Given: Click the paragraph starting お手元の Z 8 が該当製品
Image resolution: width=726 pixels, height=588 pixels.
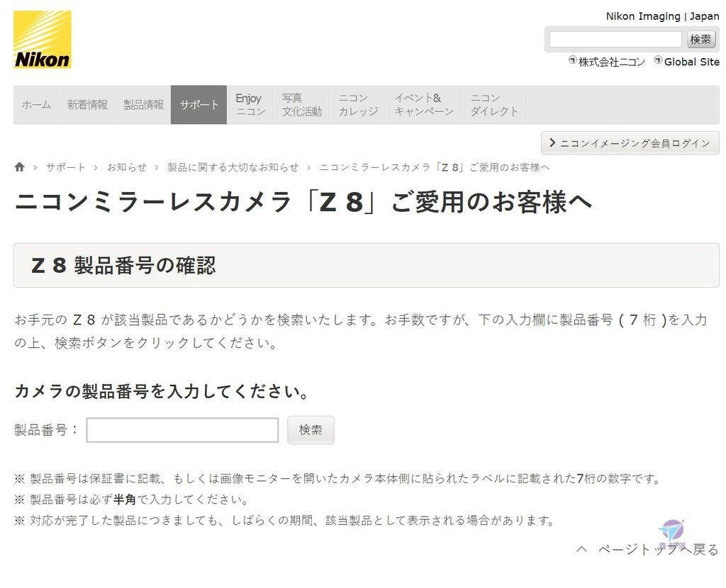Looking at the screenshot, I should (361, 332).
